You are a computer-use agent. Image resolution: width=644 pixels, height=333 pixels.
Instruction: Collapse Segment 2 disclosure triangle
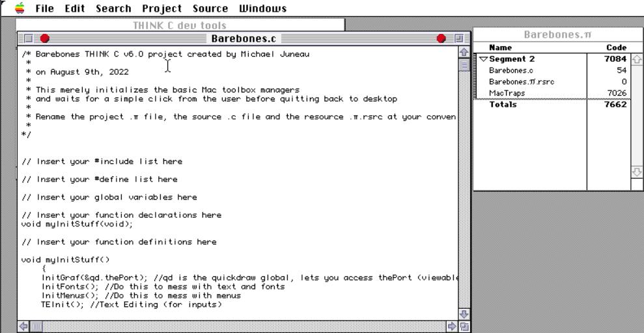[x=483, y=59]
